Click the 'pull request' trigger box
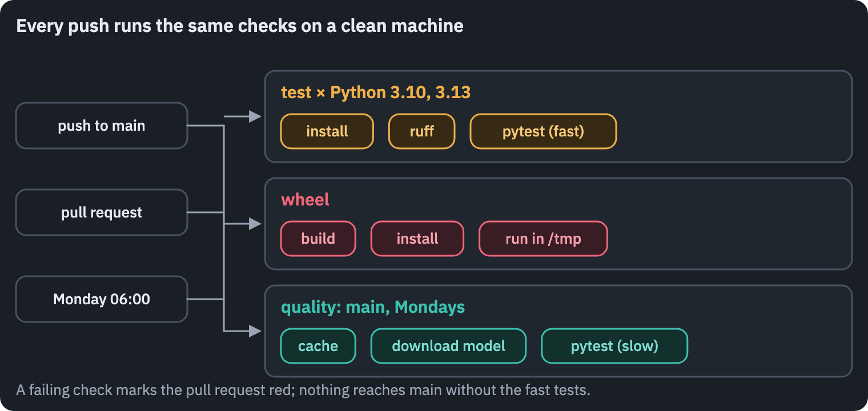The width and height of the screenshot is (868, 411). click(102, 212)
